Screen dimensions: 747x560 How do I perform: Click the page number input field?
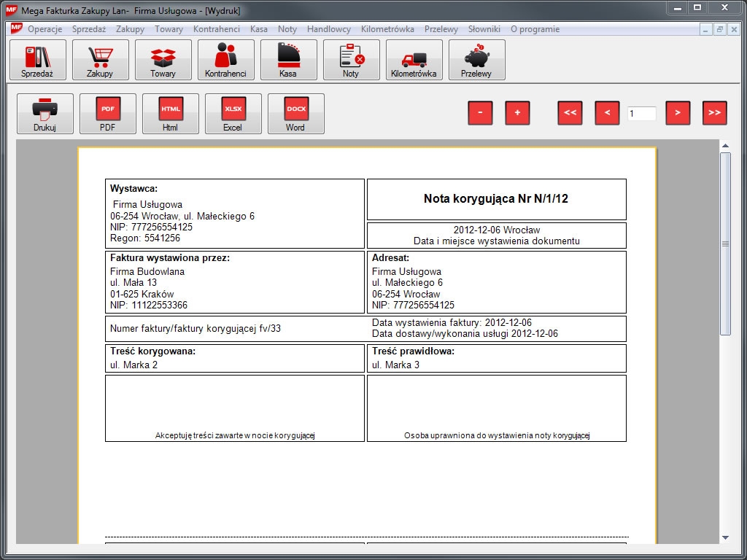point(641,114)
